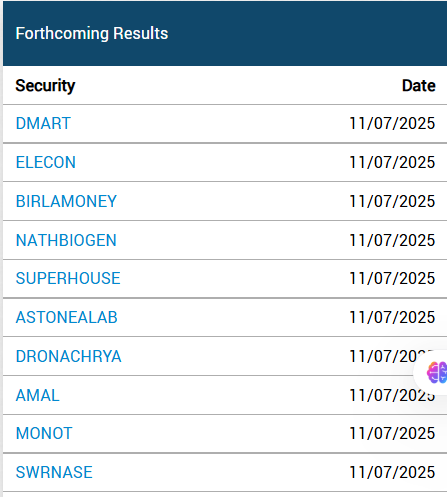Screen dimensions: 447x497
Task: Open the AMAL security link
Action: pyautogui.click(x=37, y=395)
